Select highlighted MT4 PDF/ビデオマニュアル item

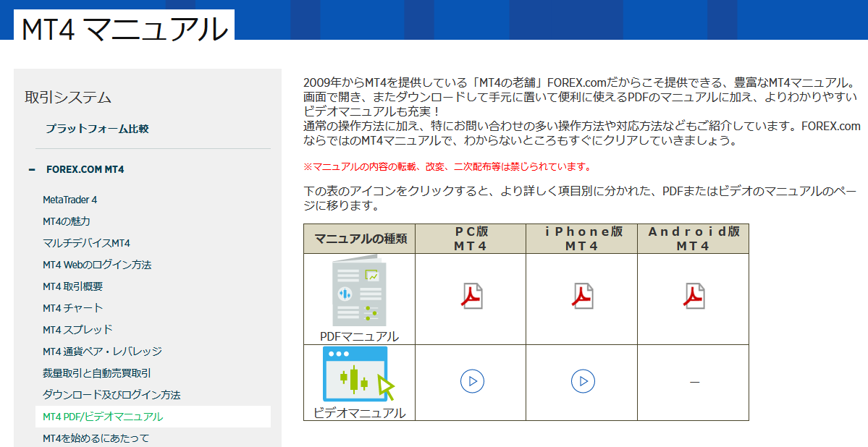pos(153,417)
